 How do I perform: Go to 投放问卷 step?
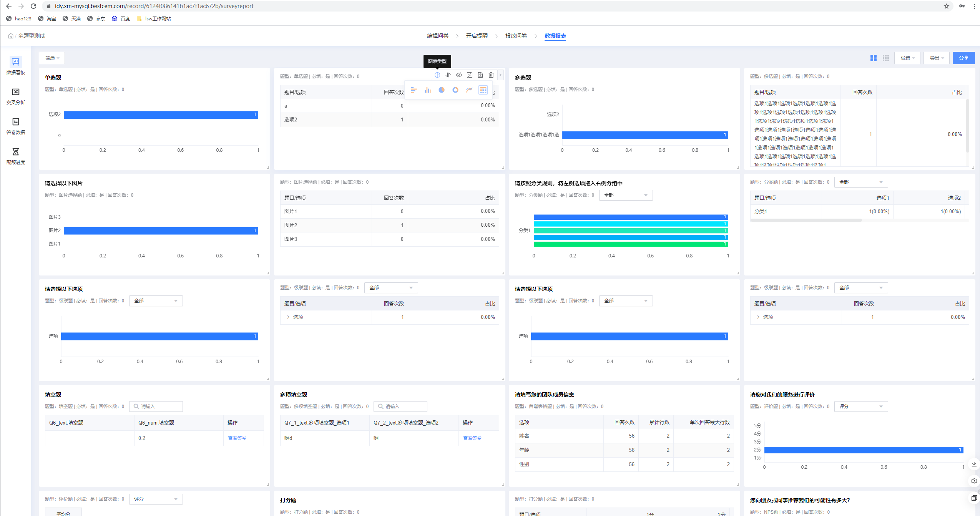pos(516,36)
